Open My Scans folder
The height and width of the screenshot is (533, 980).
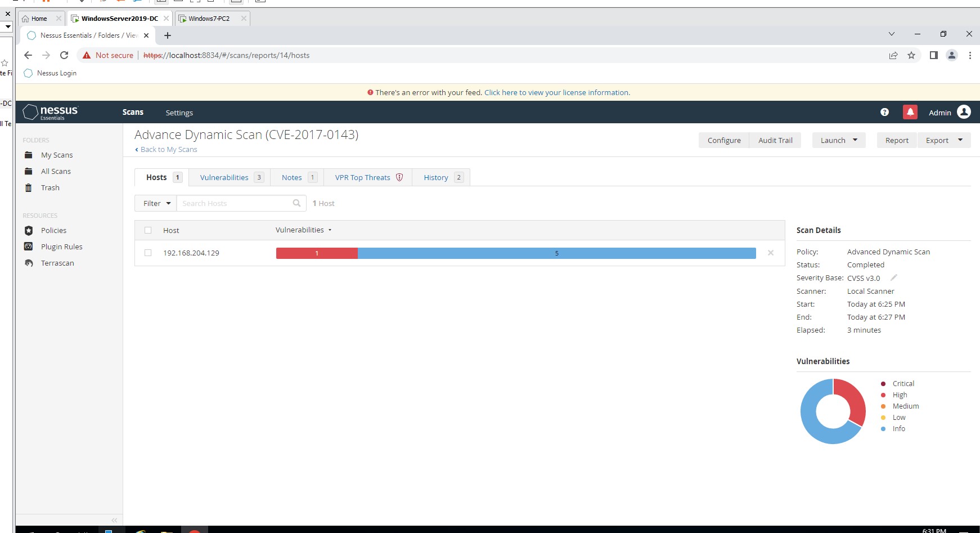57,155
